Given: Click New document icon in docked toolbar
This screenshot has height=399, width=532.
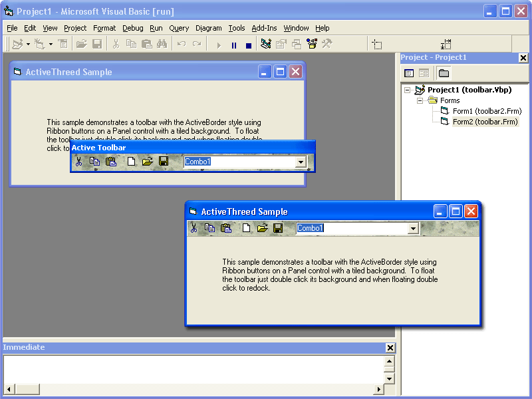Looking at the screenshot, I should 247,228.
